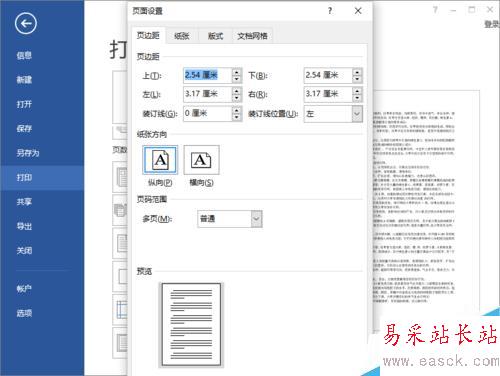This screenshot has width=500, height=376.
Task: Increase the 上(T) top margin with spinner
Action: pyautogui.click(x=237, y=72)
